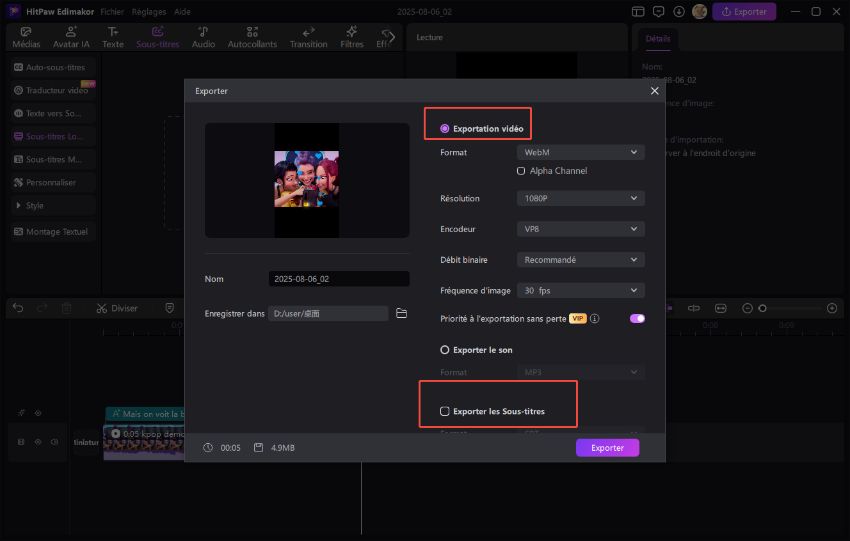Open the Fichier menu

coord(112,12)
